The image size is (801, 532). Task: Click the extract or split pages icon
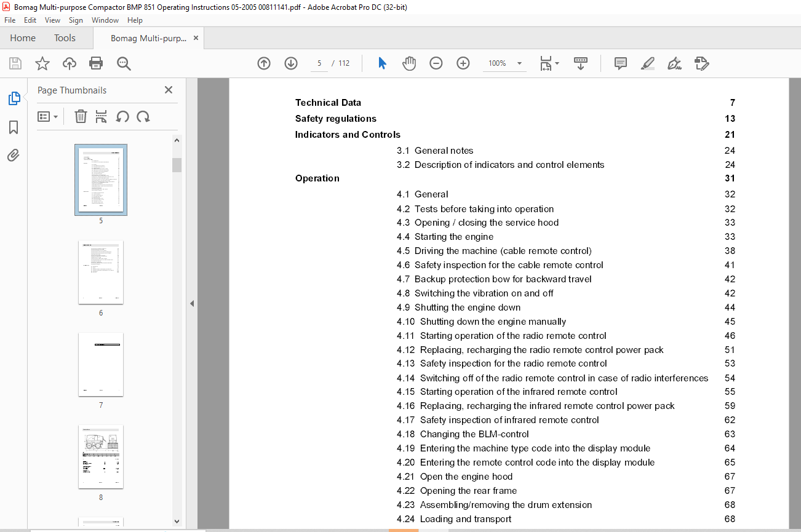[102, 116]
